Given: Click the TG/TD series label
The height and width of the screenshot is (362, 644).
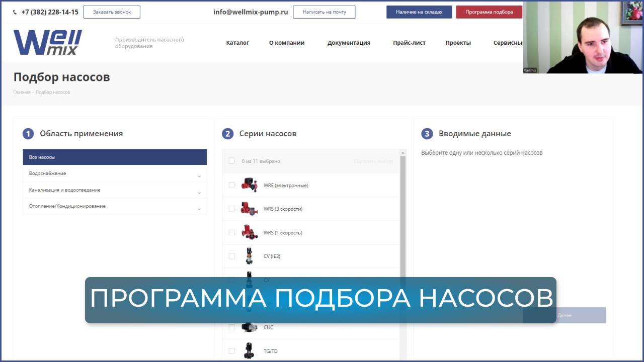Looking at the screenshot, I should pyautogui.click(x=271, y=351).
